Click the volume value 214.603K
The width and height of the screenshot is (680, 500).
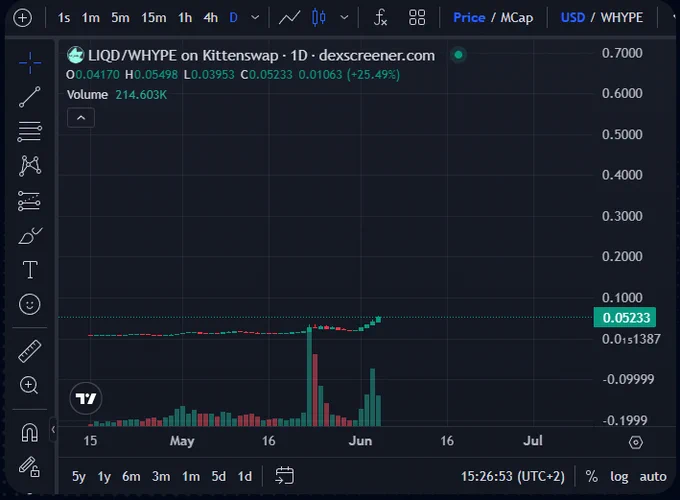pos(141,95)
